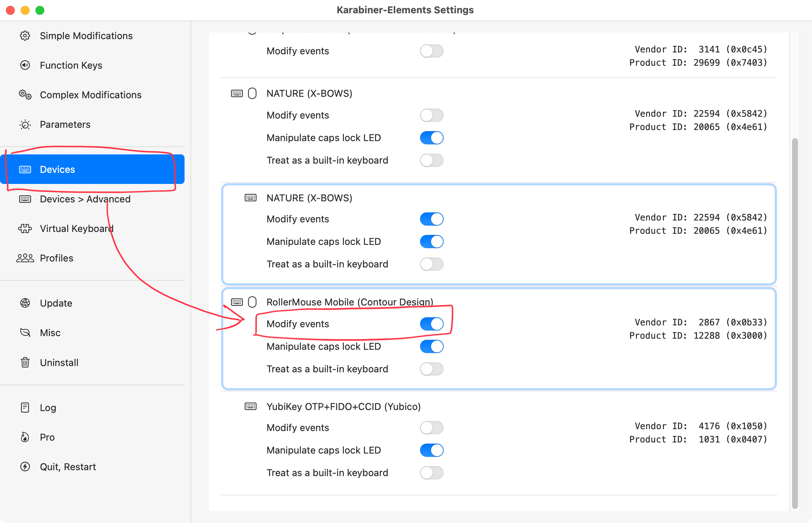The height and width of the screenshot is (523, 812).
Task: Click keyboard icon of first NATURE (X-BOWS) entry
Action: click(x=237, y=93)
